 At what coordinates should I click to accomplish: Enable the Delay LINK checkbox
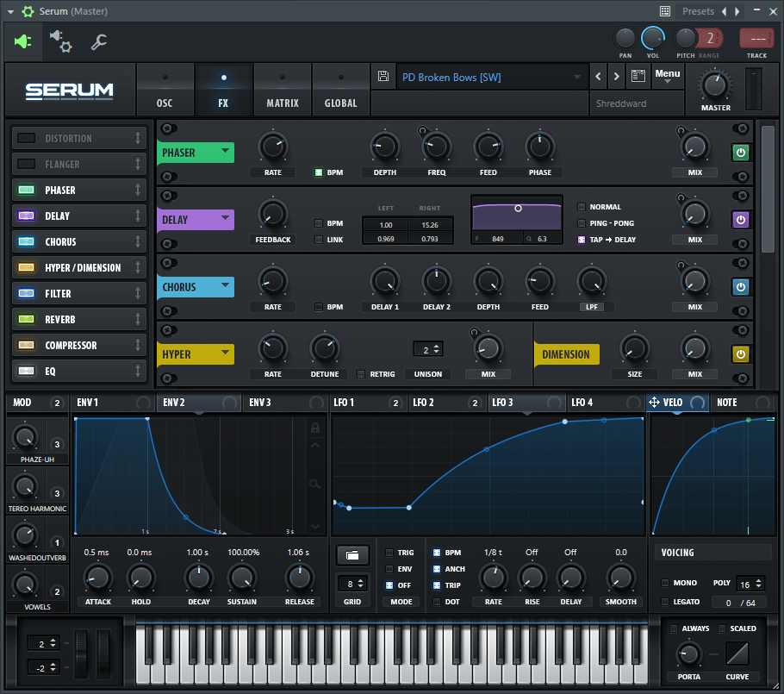(x=319, y=240)
